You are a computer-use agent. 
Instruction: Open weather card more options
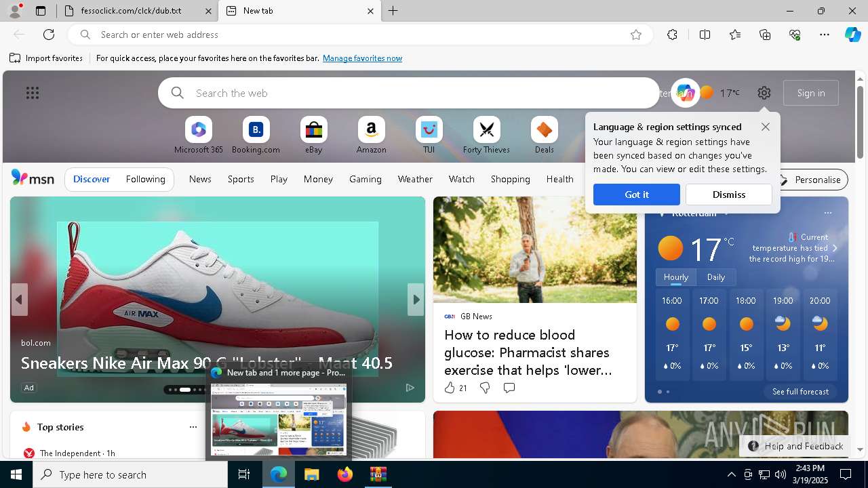coord(828,213)
